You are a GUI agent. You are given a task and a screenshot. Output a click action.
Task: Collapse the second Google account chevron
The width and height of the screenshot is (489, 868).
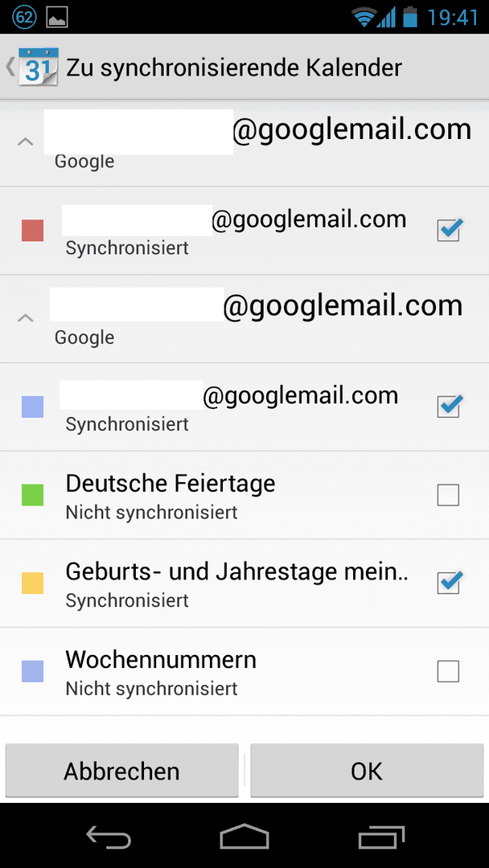26,318
